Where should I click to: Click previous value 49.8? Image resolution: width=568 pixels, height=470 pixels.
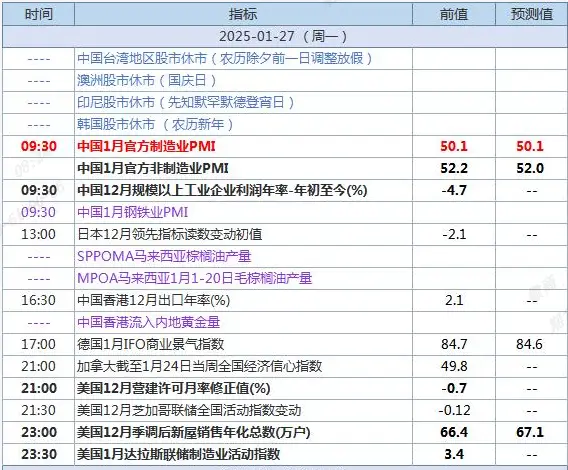tap(454, 366)
